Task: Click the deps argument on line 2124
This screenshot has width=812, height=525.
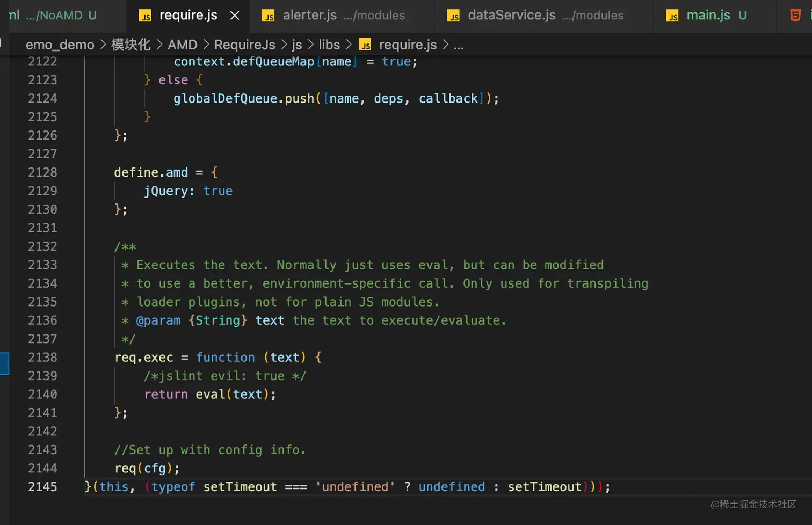Action: point(388,99)
